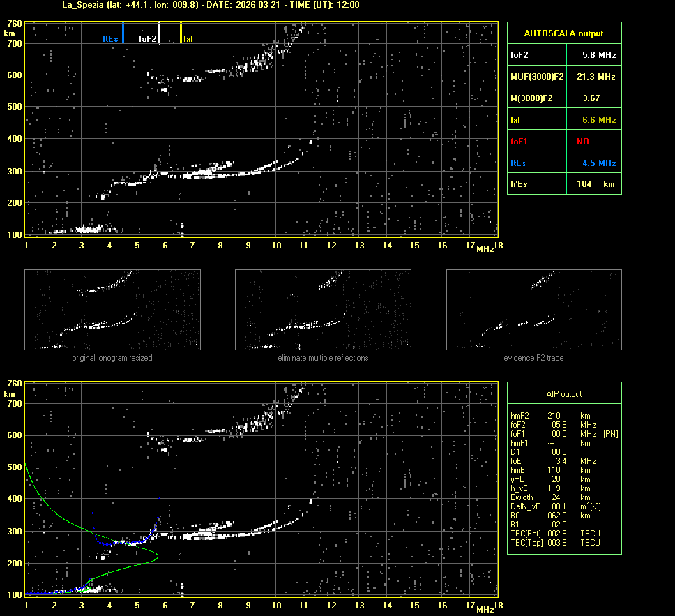Click the blue ftEs frequency marker
The image size is (675, 616).
pos(123,33)
